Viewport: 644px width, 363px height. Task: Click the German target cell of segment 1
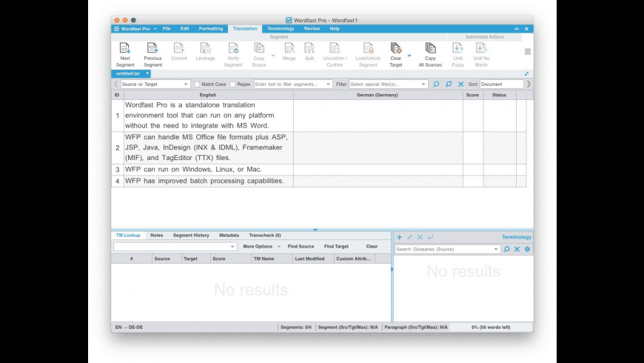(378, 116)
